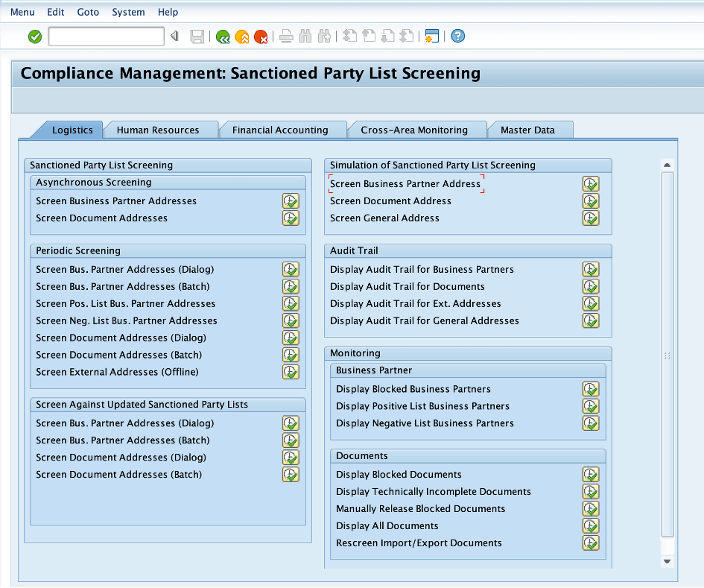Click the orange Exit icon
The image size is (704, 588).
[x=242, y=37]
